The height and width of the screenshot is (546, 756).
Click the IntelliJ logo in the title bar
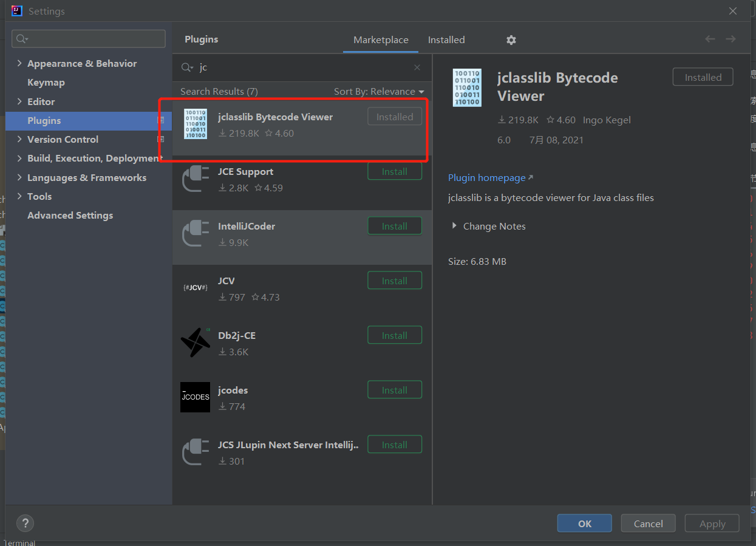coord(17,11)
